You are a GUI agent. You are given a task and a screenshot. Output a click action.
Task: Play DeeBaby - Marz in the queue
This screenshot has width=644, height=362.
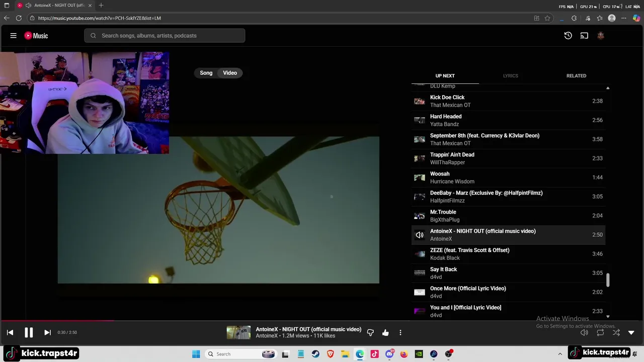pyautogui.click(x=508, y=197)
